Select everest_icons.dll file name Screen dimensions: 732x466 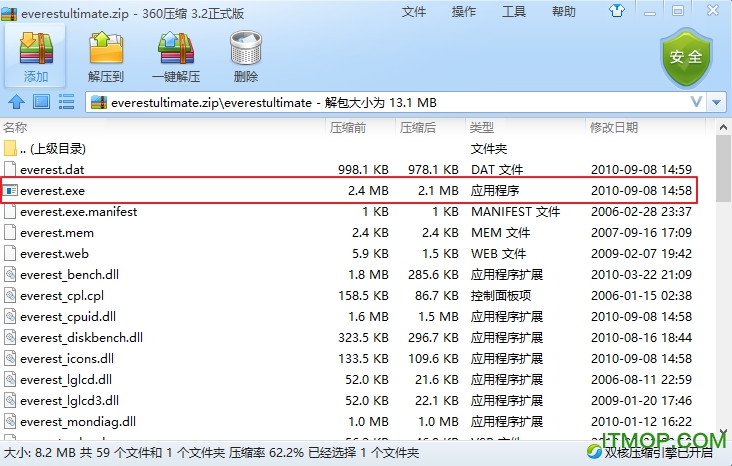pos(67,359)
